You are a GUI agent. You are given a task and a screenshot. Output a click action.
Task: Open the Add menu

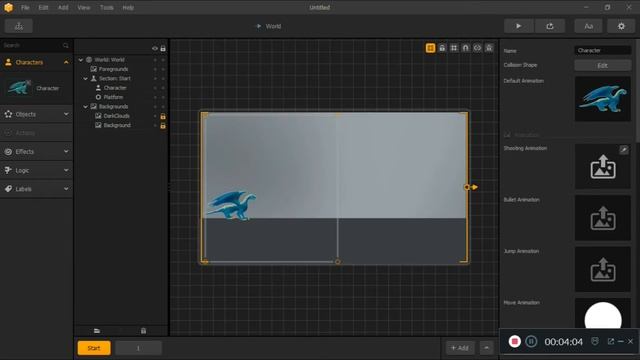[x=63, y=7]
